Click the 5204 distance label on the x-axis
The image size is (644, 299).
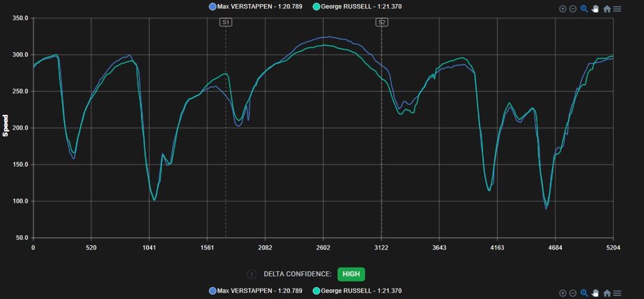(x=613, y=247)
